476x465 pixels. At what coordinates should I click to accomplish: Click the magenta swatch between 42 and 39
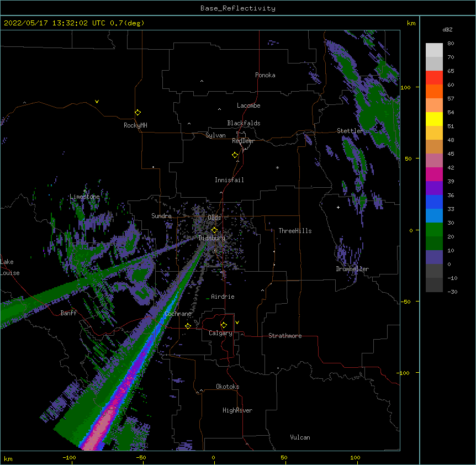coord(434,174)
